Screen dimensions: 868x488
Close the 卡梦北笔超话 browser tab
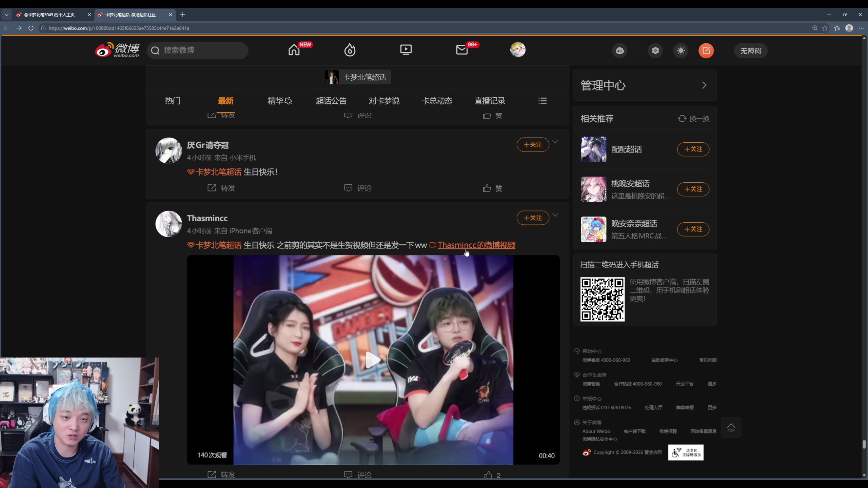(x=171, y=15)
